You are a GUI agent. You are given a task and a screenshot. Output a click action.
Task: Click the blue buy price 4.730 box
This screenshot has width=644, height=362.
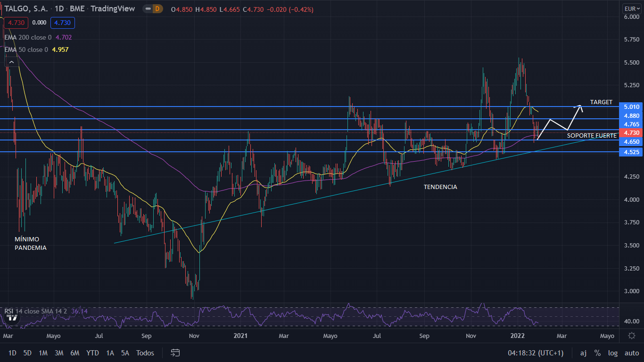(x=63, y=23)
